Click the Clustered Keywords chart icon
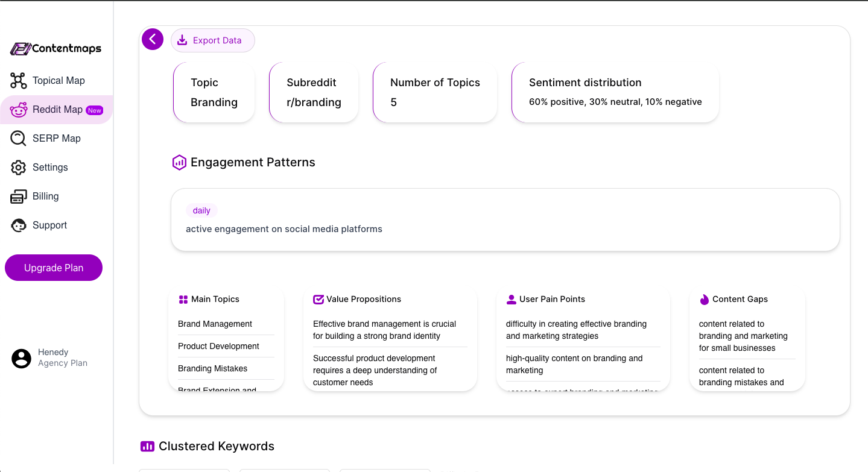This screenshot has height=472, width=868. (x=147, y=447)
